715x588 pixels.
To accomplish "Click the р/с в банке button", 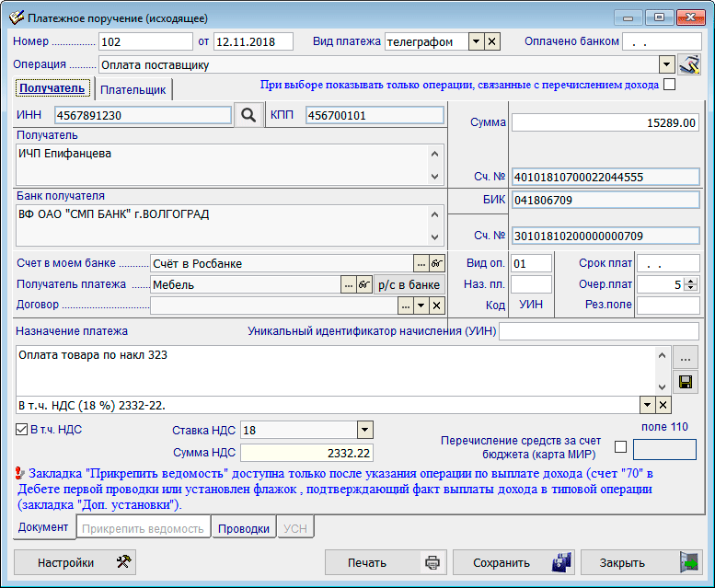I will pyautogui.click(x=409, y=285).
